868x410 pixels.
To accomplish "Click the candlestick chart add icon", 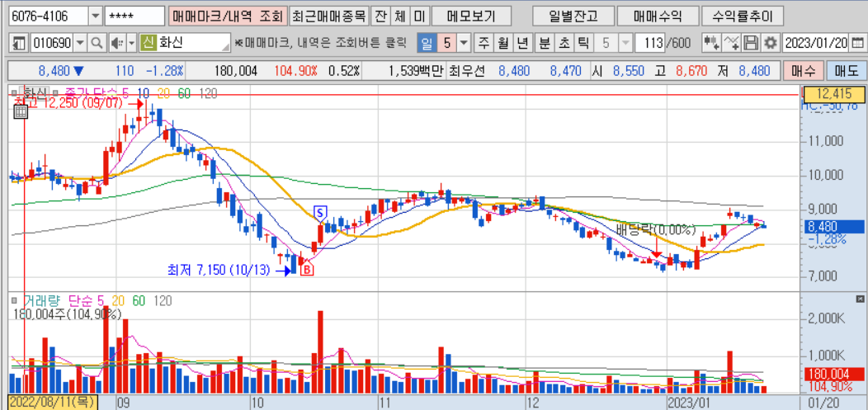I will (711, 43).
